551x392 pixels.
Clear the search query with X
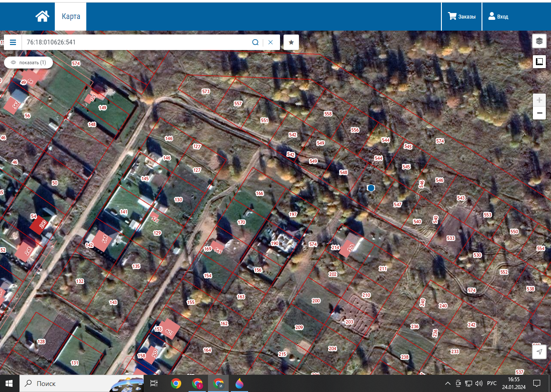point(271,42)
